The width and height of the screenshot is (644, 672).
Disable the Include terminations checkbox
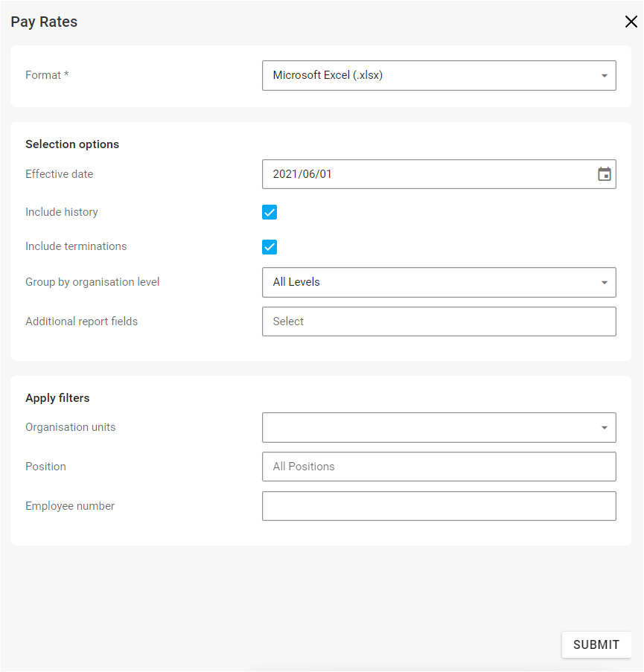(270, 247)
